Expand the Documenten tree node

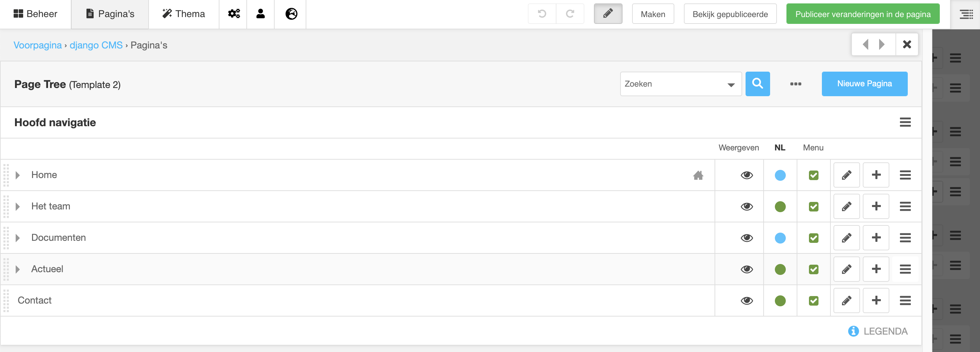coord(17,238)
